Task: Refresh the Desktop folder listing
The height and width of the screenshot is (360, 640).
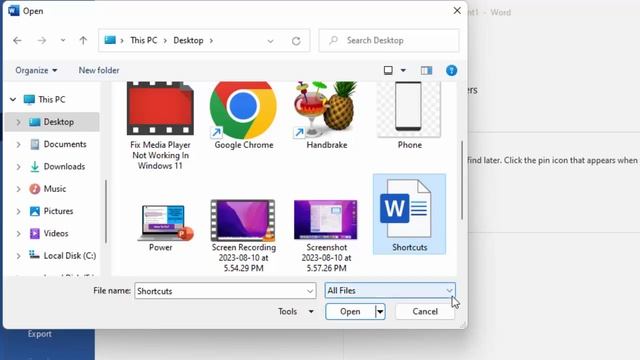Action: pos(296,41)
